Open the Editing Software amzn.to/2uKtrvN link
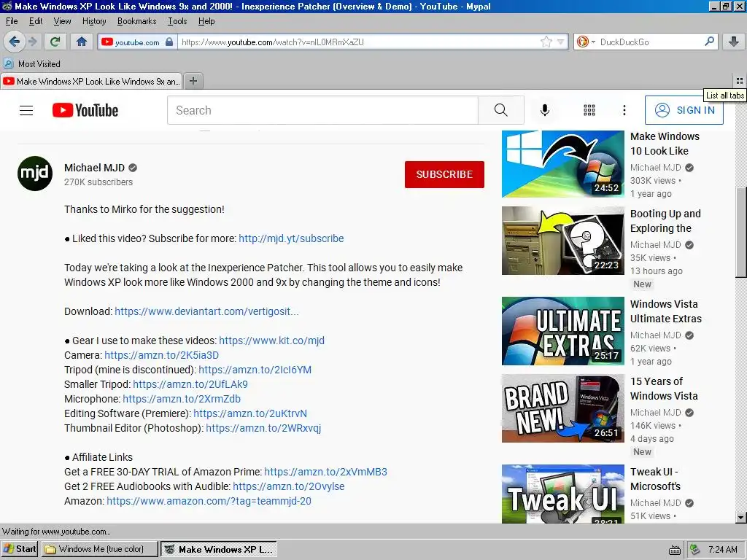The width and height of the screenshot is (747, 560). click(250, 413)
